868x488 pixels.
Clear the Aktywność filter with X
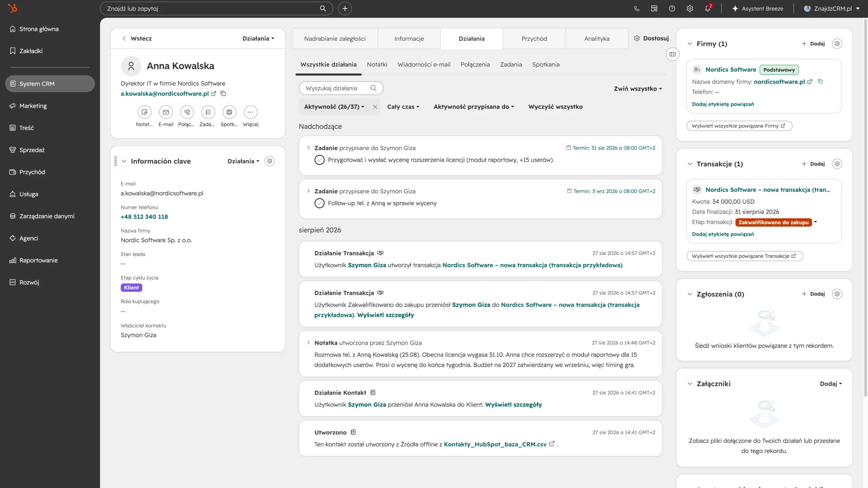[375, 107]
